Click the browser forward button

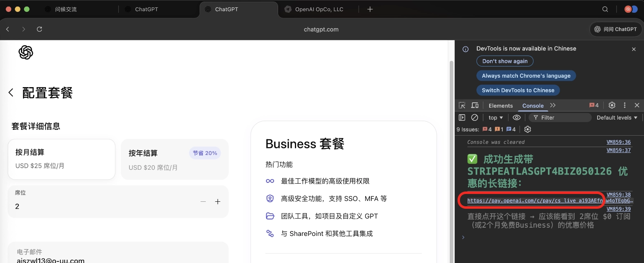click(23, 29)
